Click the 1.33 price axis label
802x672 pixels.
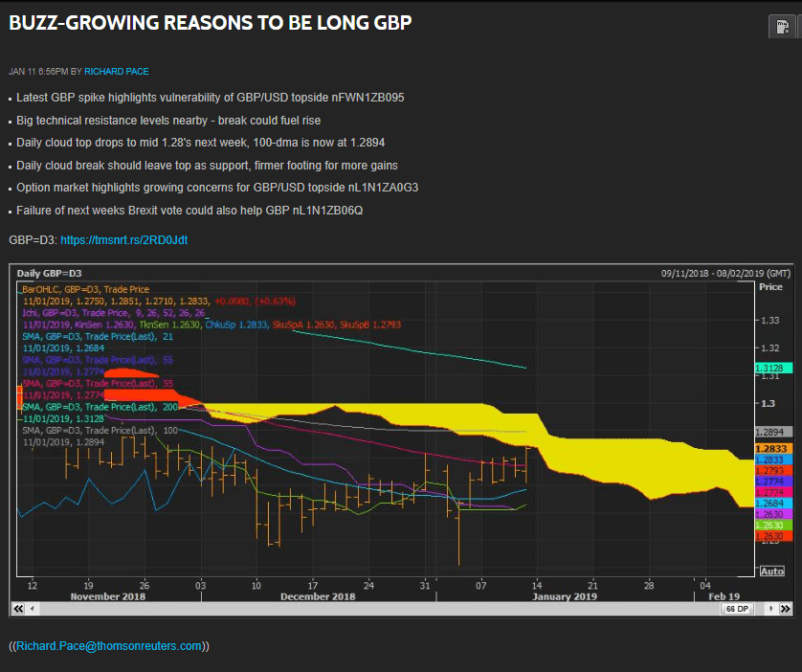[x=770, y=321]
